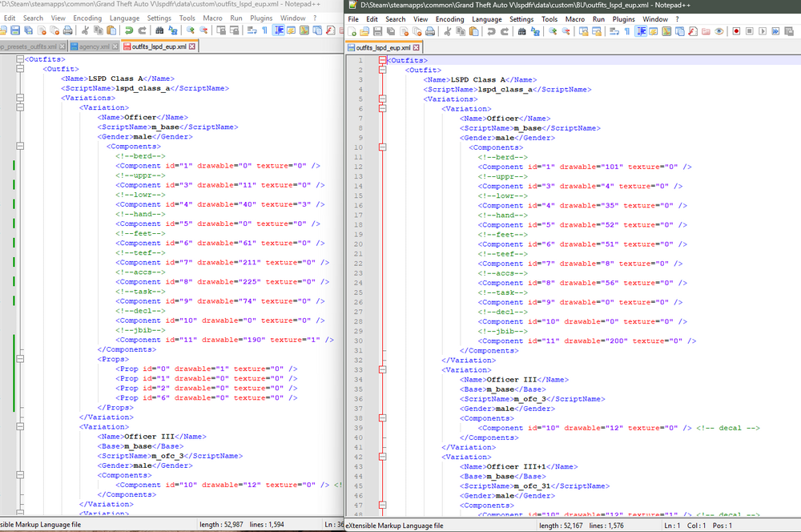
Task: Collapse Outfit fold marker at line 2, right window
Action: [x=382, y=70]
